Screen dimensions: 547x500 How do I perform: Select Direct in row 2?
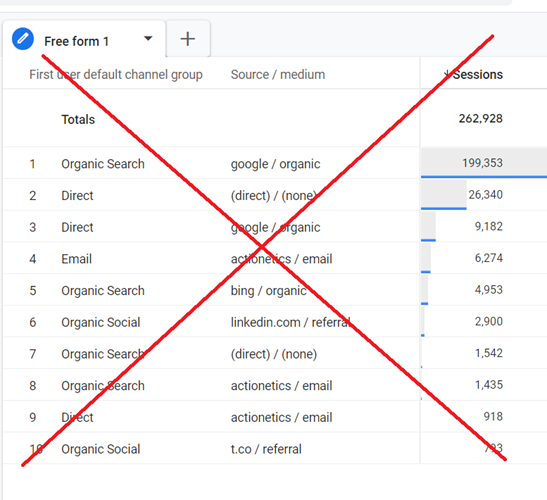click(x=77, y=196)
